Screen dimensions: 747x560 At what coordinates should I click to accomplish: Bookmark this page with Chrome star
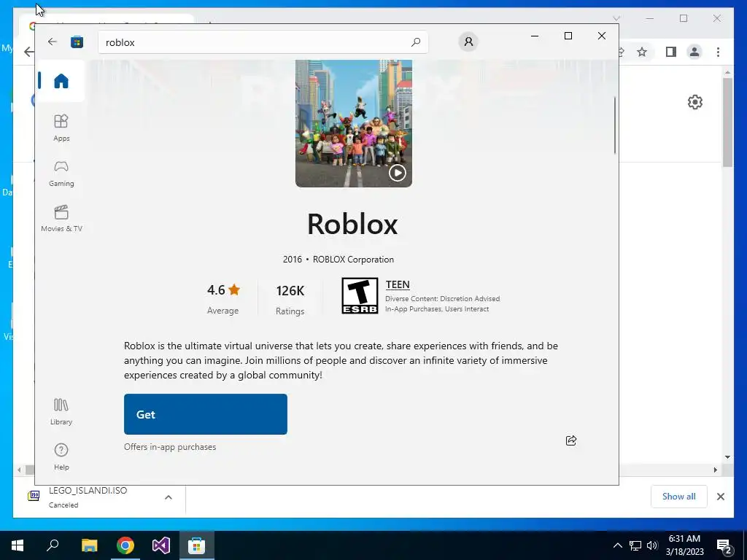click(642, 52)
